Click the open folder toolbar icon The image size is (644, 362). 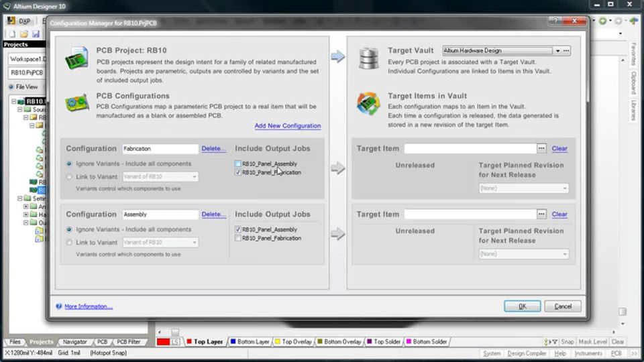(x=24, y=34)
